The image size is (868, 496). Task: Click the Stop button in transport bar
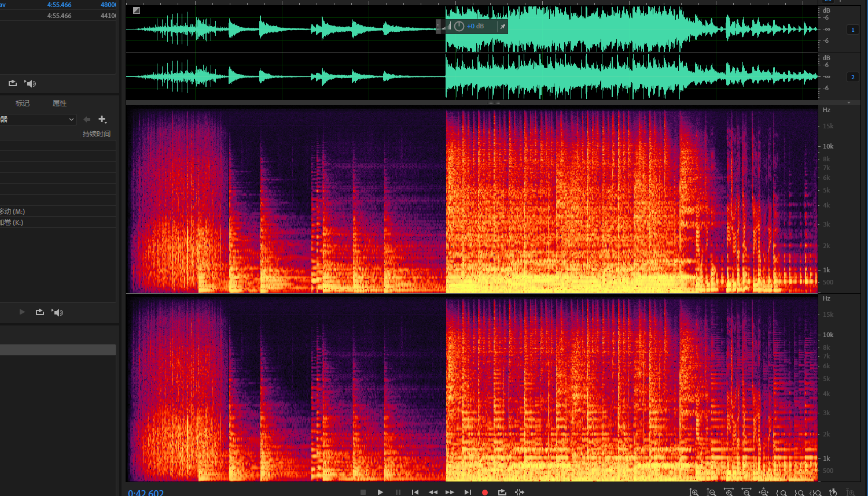[x=363, y=492]
